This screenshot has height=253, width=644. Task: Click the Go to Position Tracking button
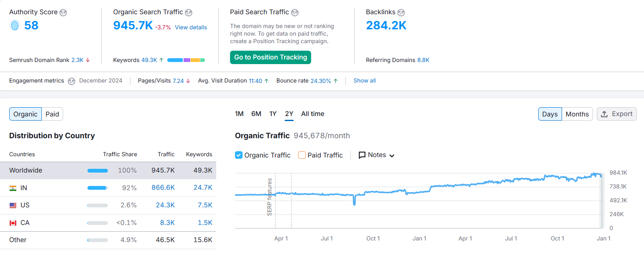tap(271, 57)
